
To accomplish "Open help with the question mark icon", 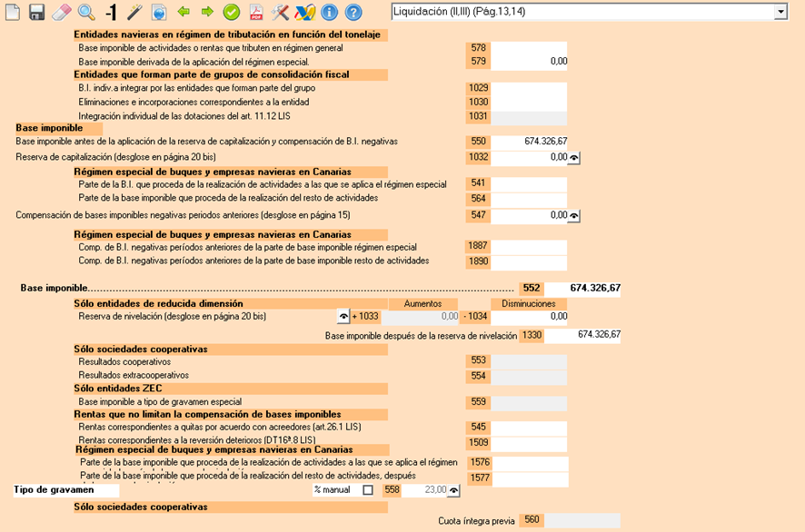I will [x=353, y=12].
